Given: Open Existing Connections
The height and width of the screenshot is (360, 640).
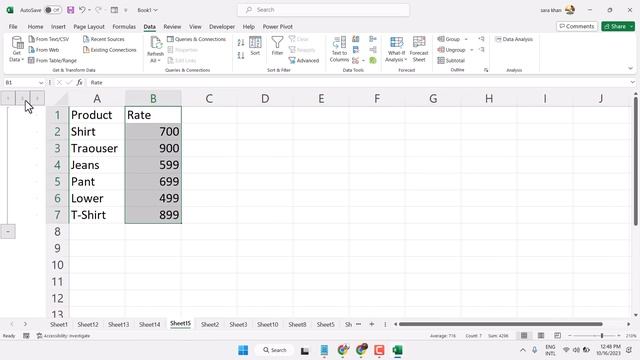Looking at the screenshot, I should point(109,50).
